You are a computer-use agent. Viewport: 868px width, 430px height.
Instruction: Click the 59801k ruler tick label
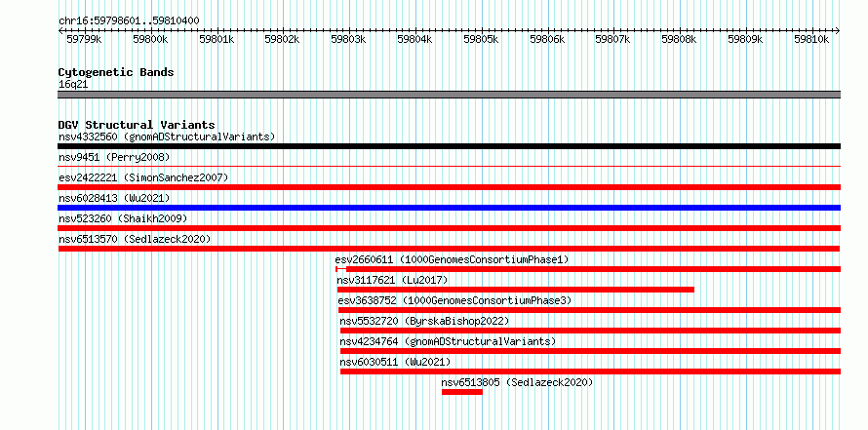pos(217,39)
